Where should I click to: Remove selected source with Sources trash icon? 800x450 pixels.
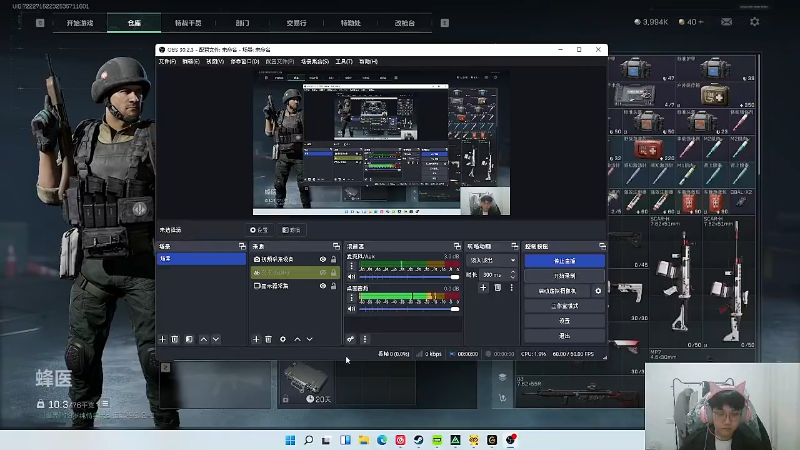[268, 339]
